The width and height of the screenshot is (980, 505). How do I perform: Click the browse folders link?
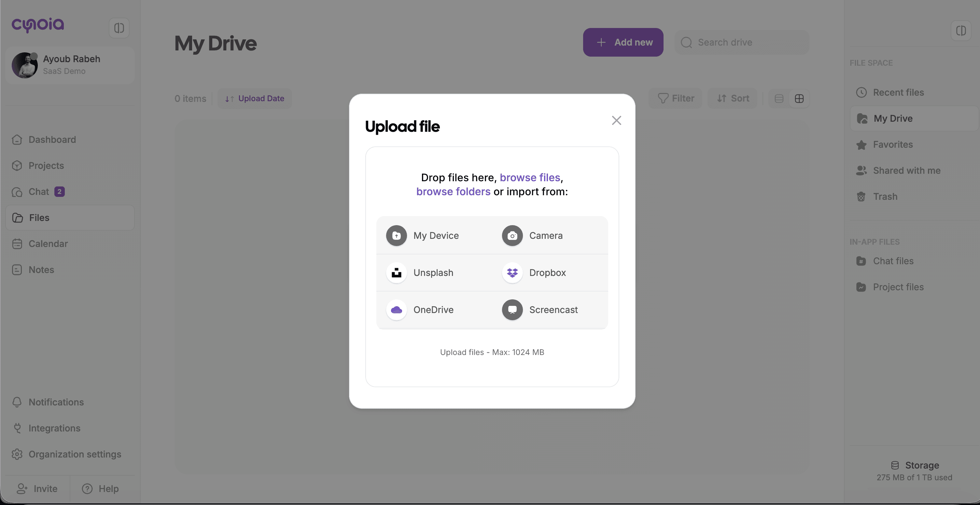click(x=453, y=192)
